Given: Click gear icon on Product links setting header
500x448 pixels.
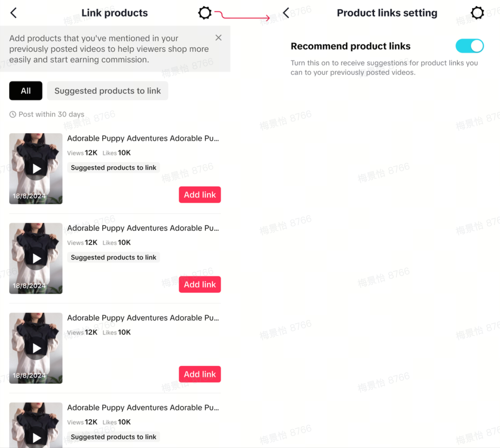Looking at the screenshot, I should tap(477, 13).
